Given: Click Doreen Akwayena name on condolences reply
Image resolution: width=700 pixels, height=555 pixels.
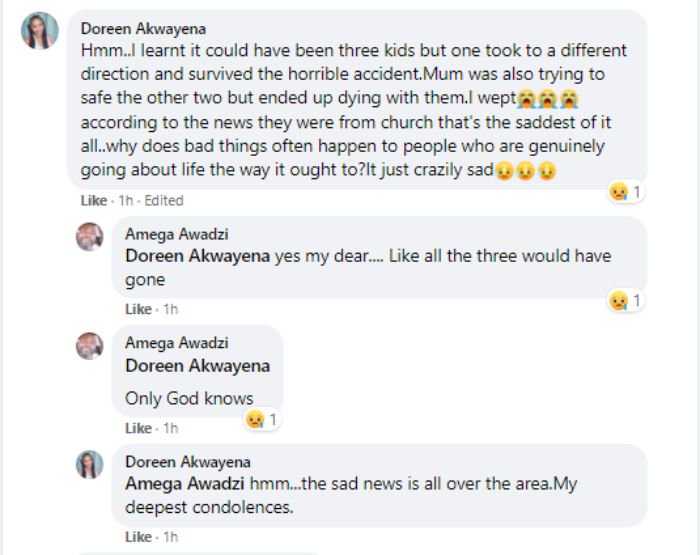Looking at the screenshot, I should pyautogui.click(x=187, y=462).
